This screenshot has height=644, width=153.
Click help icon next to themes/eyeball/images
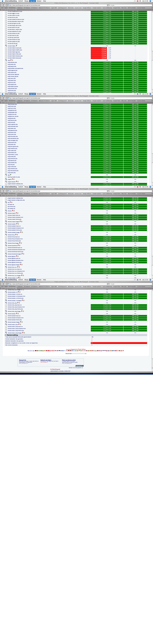[x=22, y=232]
